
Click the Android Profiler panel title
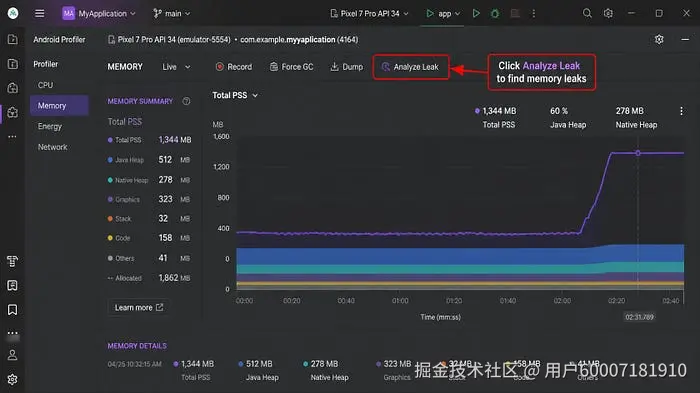pos(59,39)
